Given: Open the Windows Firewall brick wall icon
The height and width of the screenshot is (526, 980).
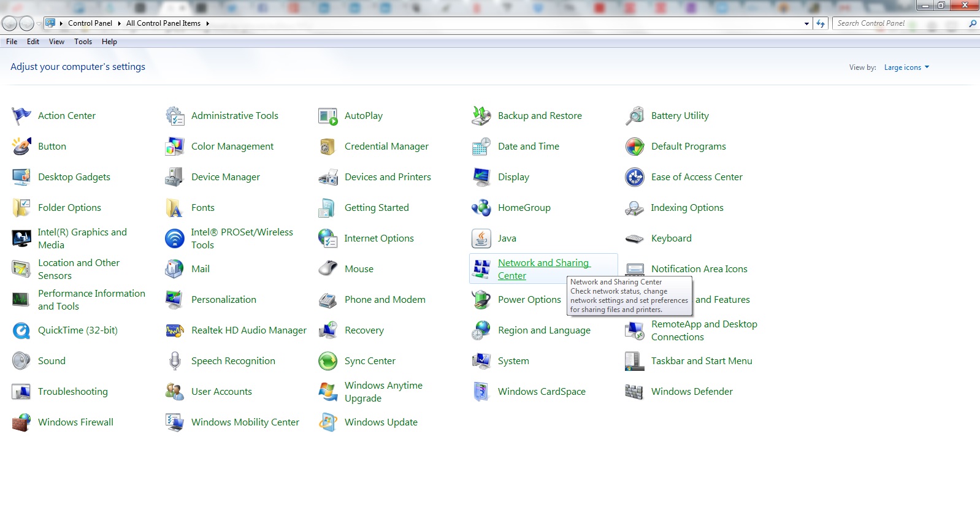Looking at the screenshot, I should click(21, 422).
